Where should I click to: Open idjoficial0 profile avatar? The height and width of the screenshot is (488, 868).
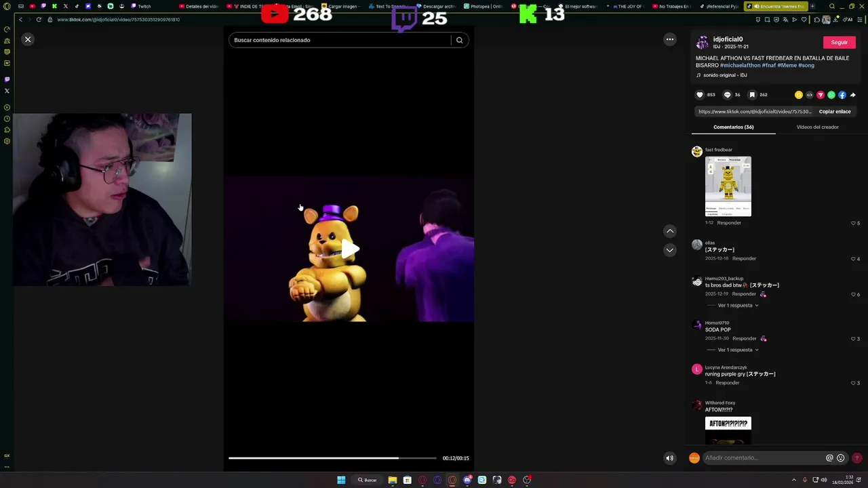pyautogui.click(x=703, y=43)
